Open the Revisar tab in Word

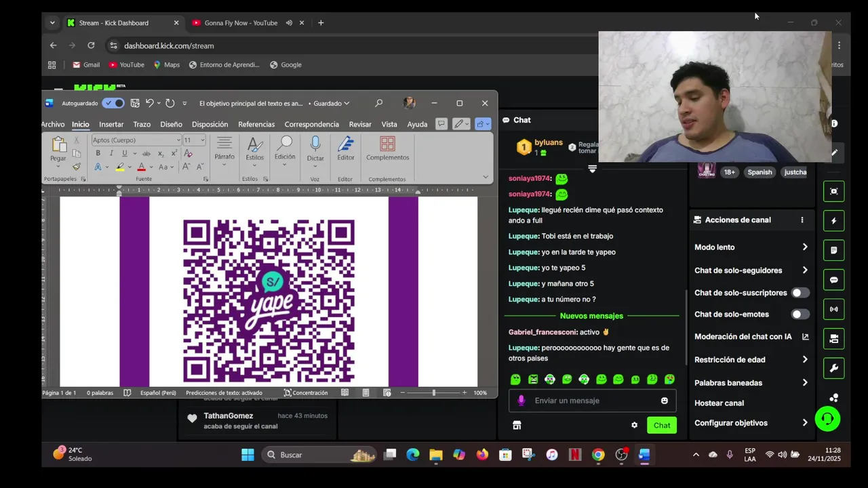click(360, 124)
